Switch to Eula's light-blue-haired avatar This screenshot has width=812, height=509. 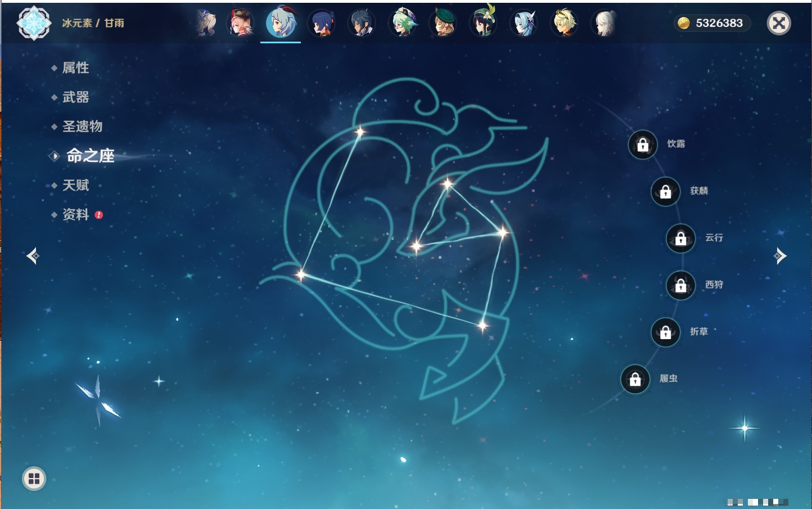point(524,23)
